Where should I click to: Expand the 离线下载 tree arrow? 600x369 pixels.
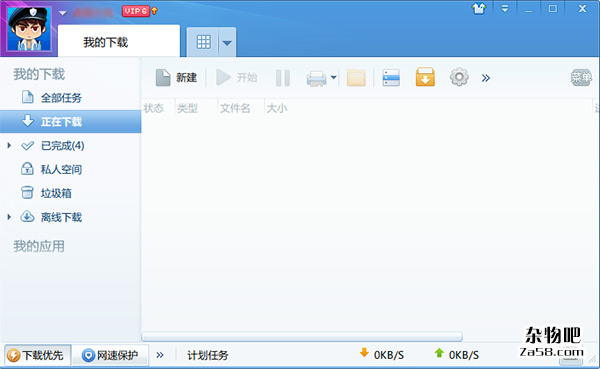coord(9,217)
